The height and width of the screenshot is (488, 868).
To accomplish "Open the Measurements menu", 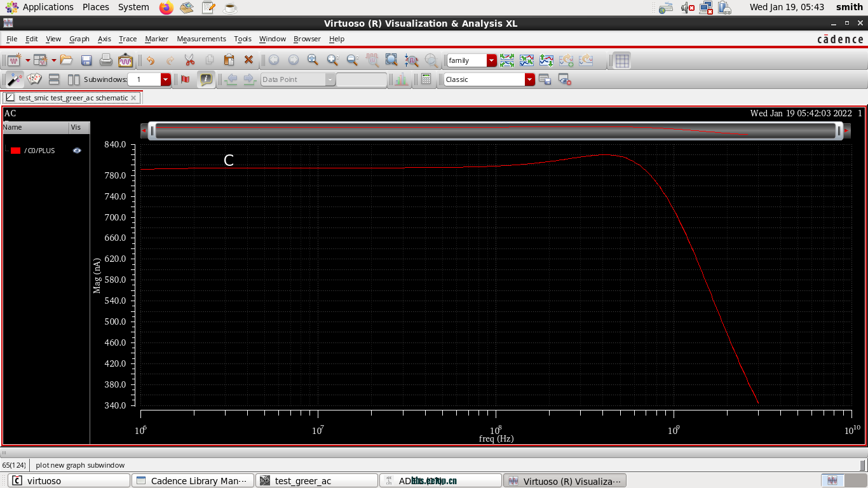I will pos(201,39).
